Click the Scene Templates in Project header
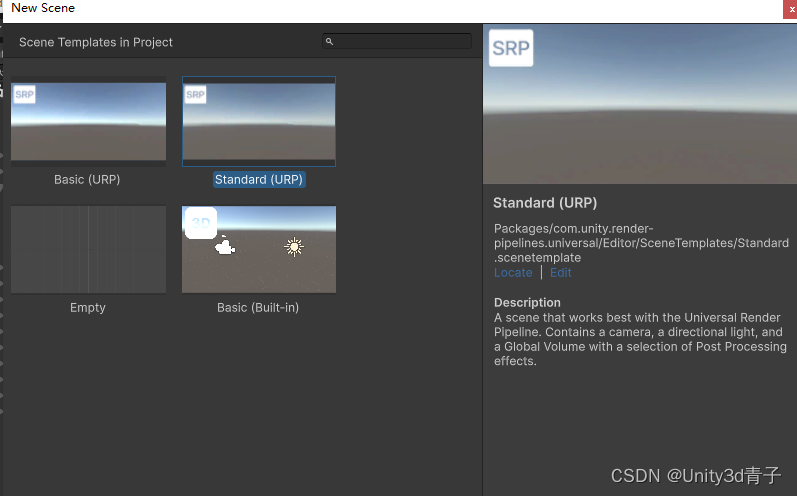 (96, 42)
